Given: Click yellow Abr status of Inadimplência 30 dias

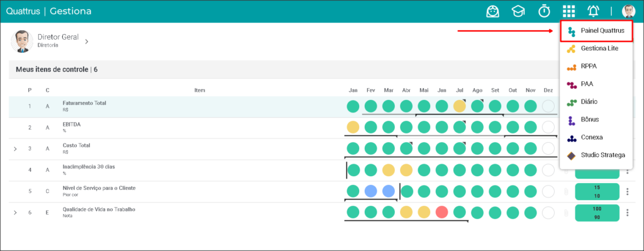Looking at the screenshot, I should tap(406, 170).
